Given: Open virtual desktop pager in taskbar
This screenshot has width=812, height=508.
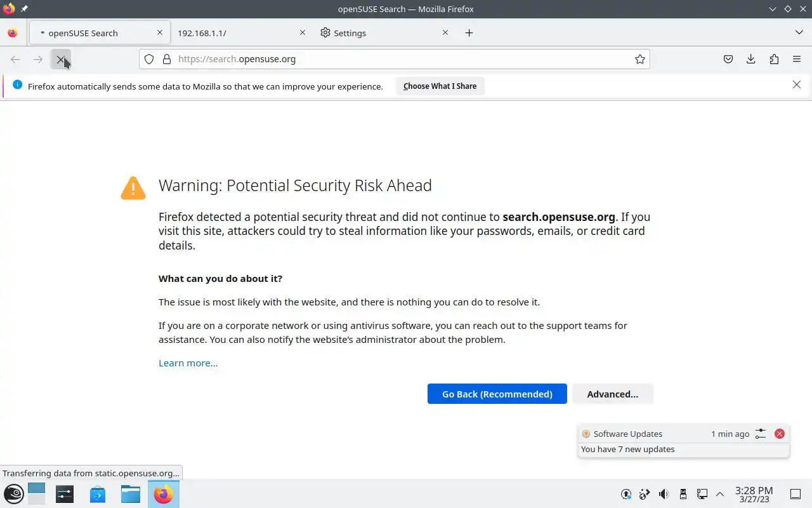Looking at the screenshot, I should click(x=37, y=493).
